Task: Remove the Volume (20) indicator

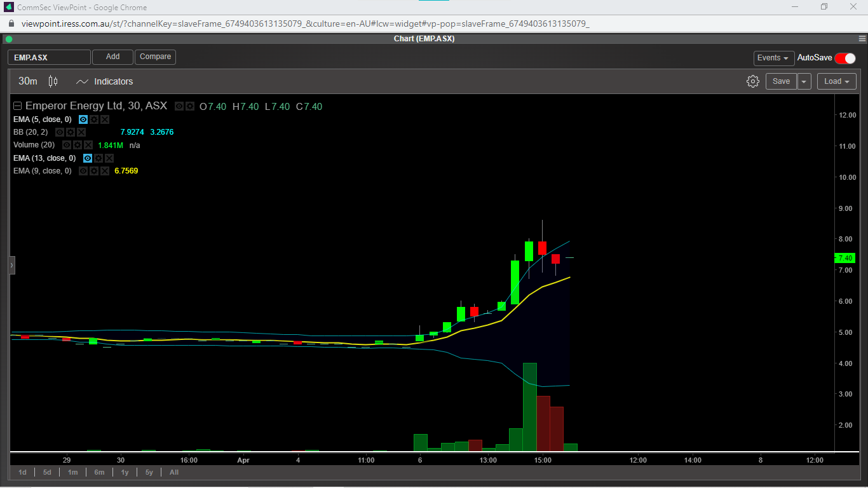Action: click(88, 145)
